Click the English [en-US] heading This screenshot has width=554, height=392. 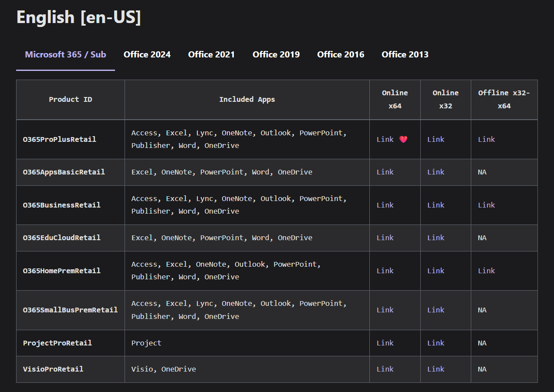[x=79, y=17]
